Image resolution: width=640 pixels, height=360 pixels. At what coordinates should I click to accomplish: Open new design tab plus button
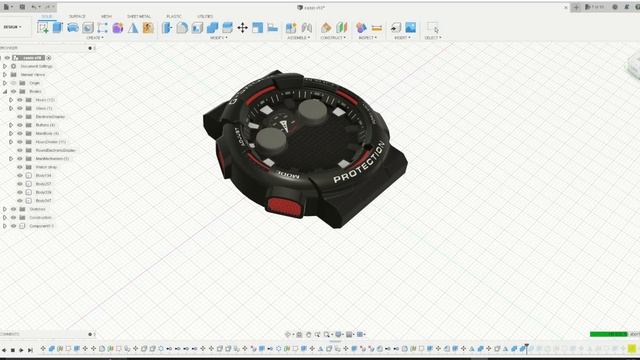576,7
